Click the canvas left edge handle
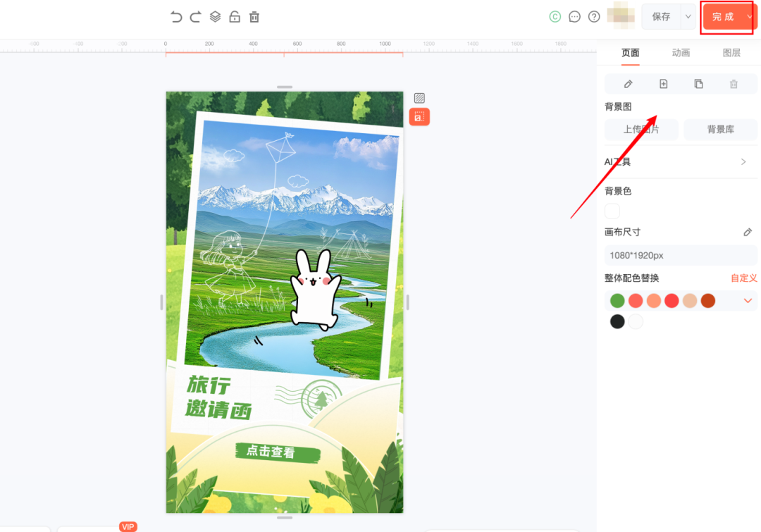761x532 pixels. tap(161, 302)
